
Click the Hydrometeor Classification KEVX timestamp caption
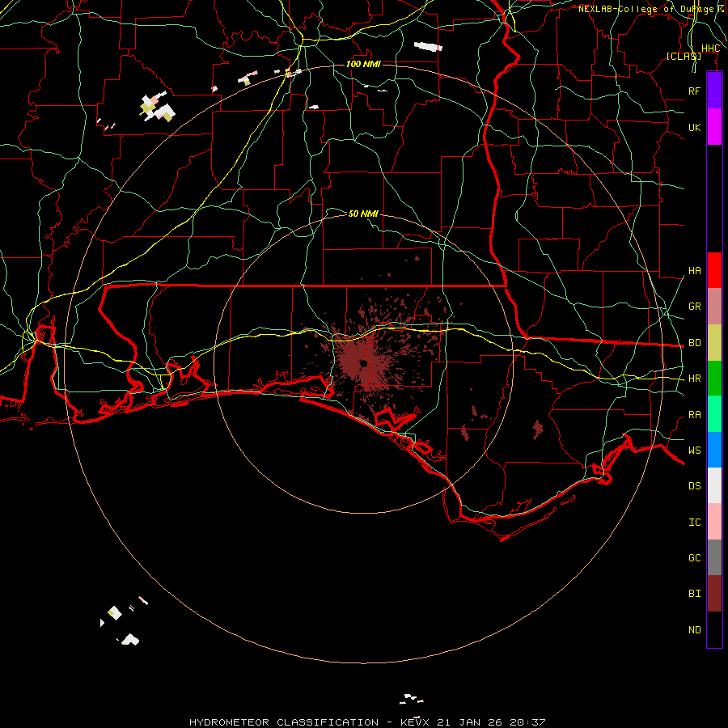point(367,722)
